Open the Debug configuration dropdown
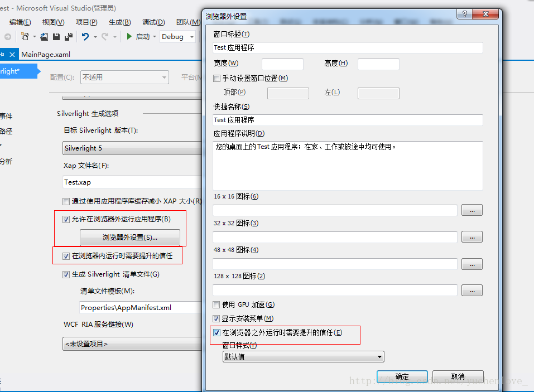This screenshot has width=534, height=392. [x=177, y=37]
